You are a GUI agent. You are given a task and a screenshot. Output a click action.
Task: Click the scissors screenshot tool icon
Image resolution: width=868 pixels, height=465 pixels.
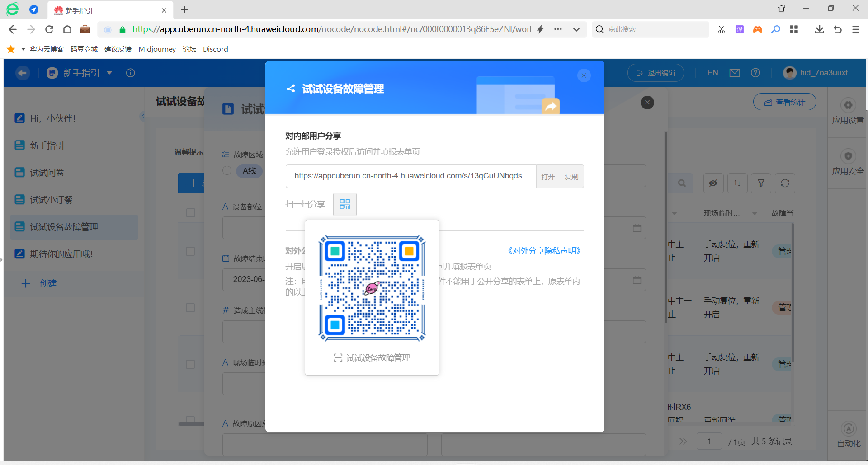click(722, 29)
